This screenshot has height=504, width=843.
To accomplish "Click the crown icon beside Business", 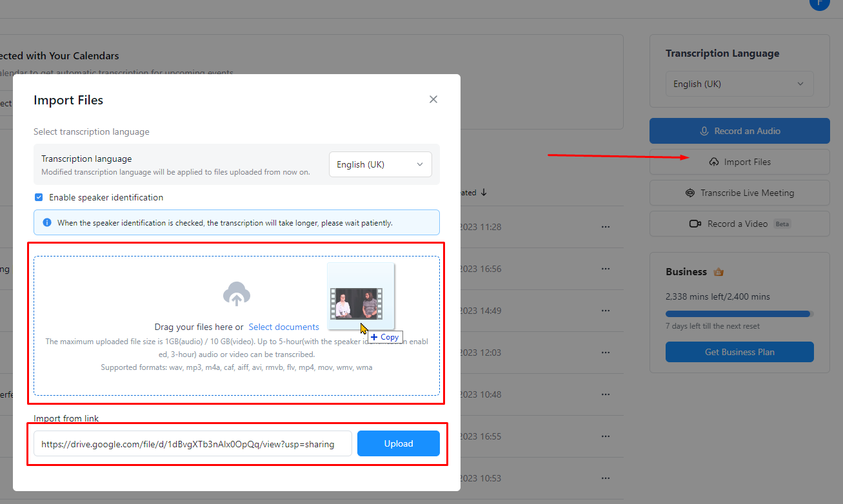I will pos(719,272).
